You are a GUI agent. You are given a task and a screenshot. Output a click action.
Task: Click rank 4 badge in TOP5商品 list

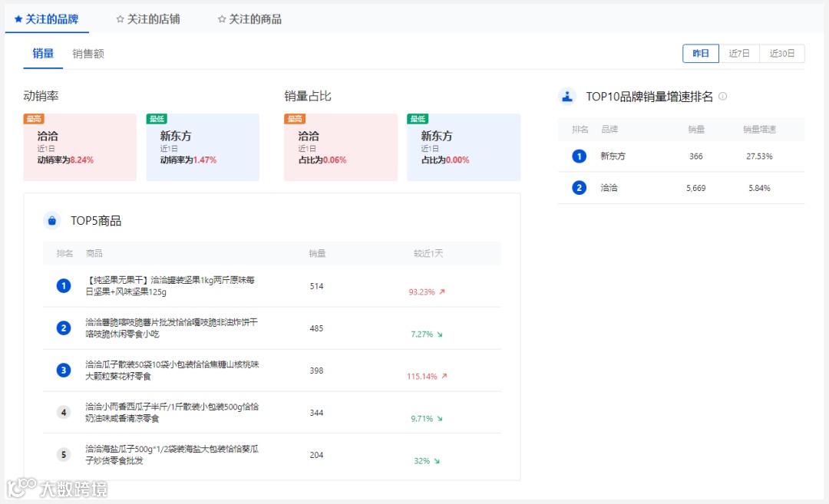(x=64, y=413)
